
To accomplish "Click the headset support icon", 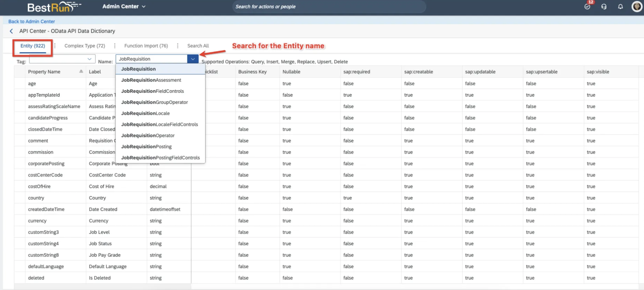I will tap(604, 6).
